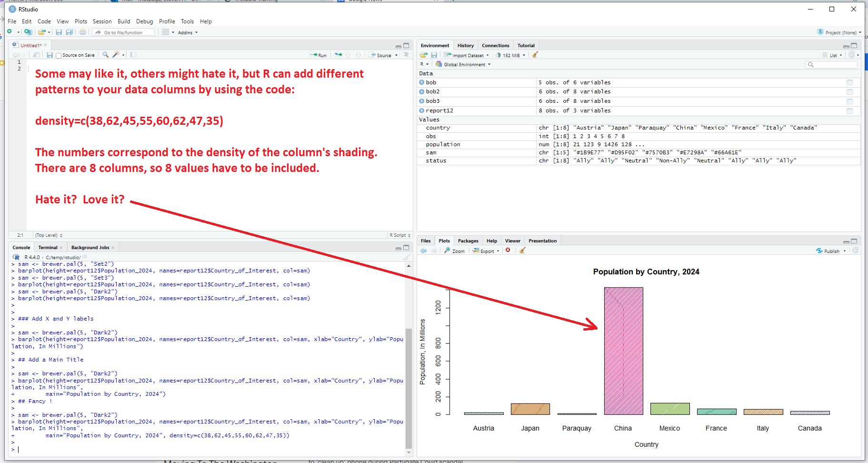Image resolution: width=868 pixels, height=463 pixels.
Task: Click the save workspace icon in Environment pane
Action: click(x=434, y=55)
